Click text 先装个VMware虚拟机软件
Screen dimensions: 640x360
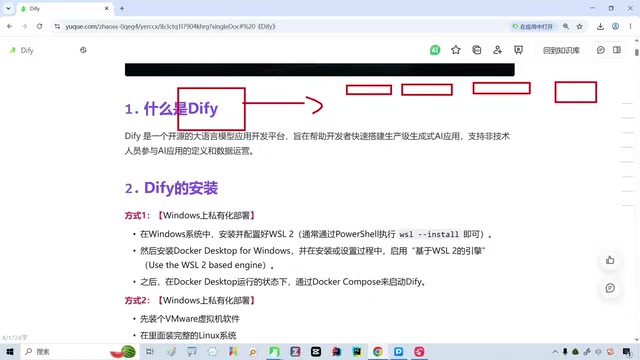click(190, 319)
